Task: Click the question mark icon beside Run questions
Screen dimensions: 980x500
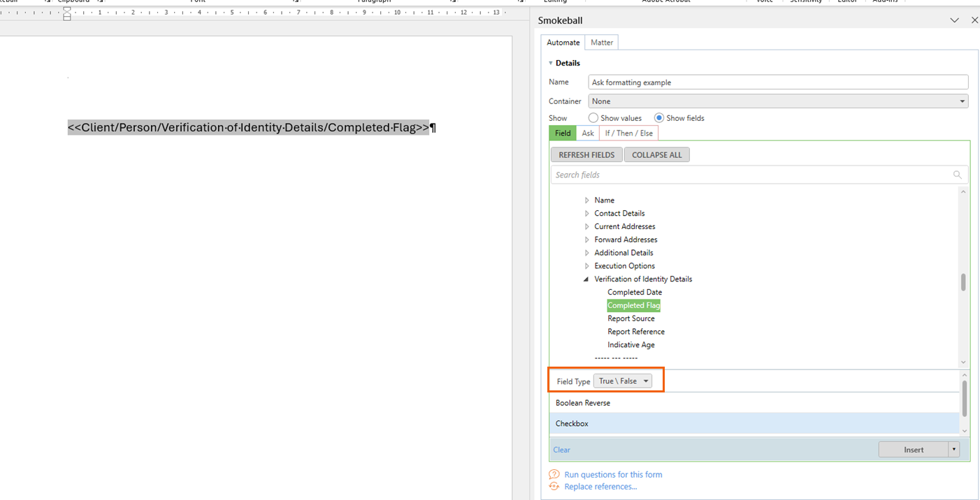Action: 554,474
